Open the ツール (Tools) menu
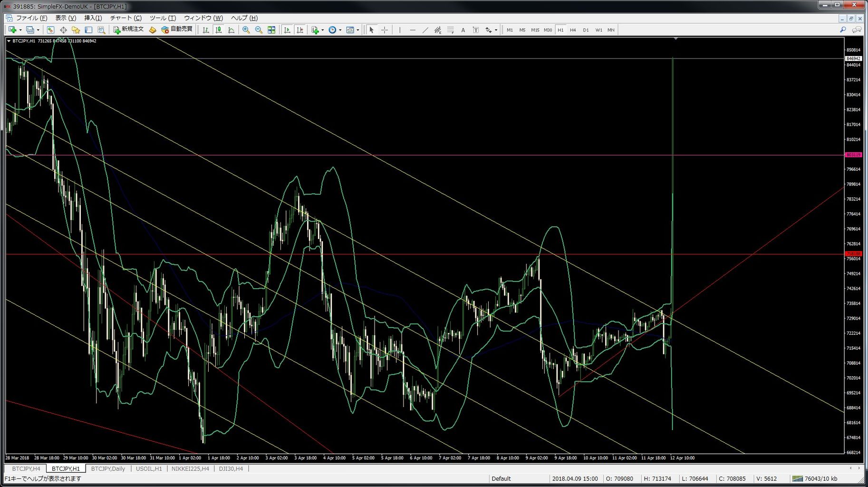Image resolution: width=868 pixels, height=487 pixels. tap(163, 18)
